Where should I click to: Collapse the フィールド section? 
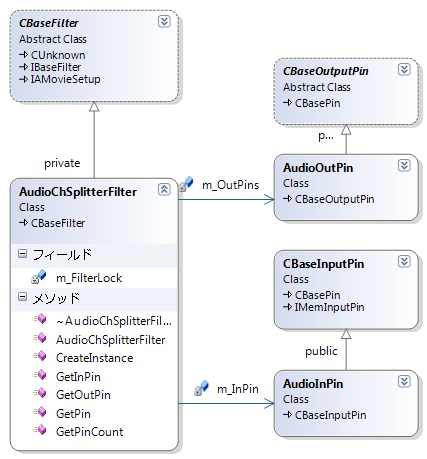pyautogui.click(x=22, y=254)
